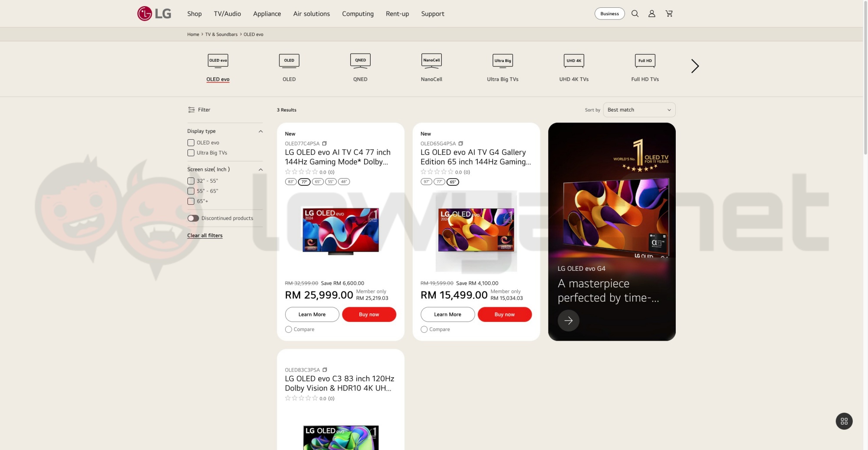The width and height of the screenshot is (868, 450).
Task: Click the G4 Gallery Edition product image
Action: pos(476,231)
